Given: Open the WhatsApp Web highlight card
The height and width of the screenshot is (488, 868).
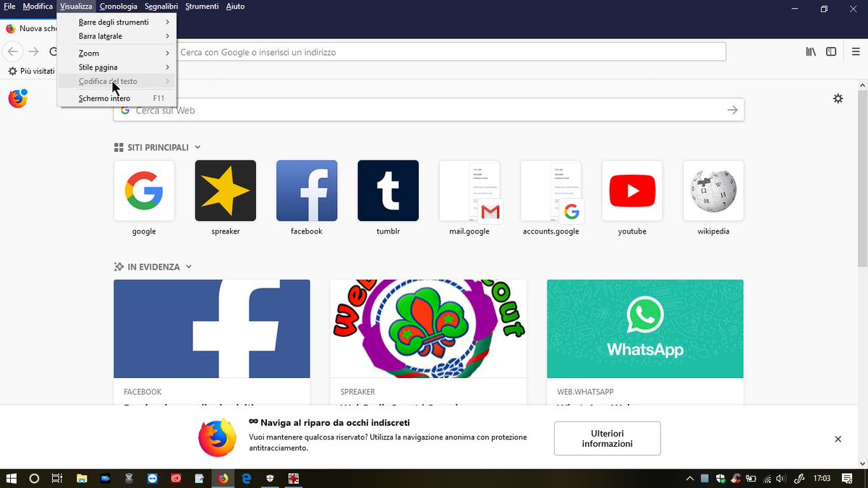Looking at the screenshot, I should point(645,341).
